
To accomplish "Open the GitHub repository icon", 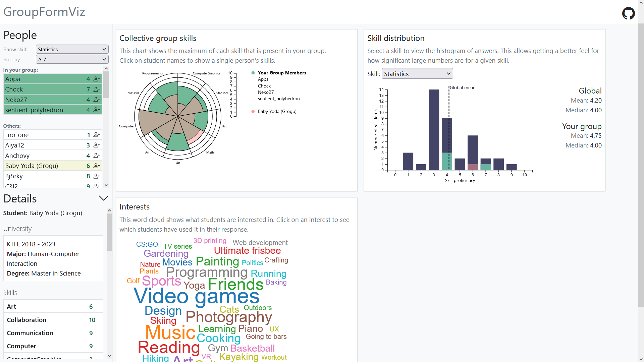I will [628, 13].
